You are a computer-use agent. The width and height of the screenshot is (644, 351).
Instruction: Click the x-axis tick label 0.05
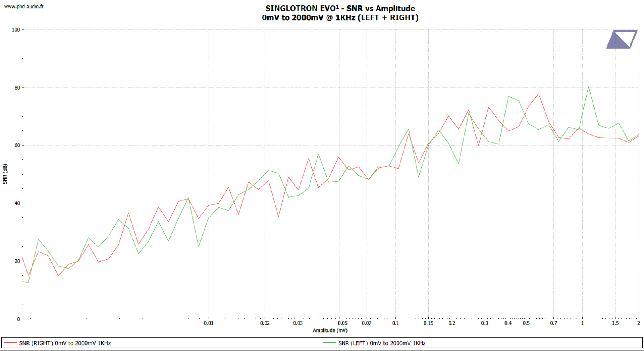pos(342,323)
